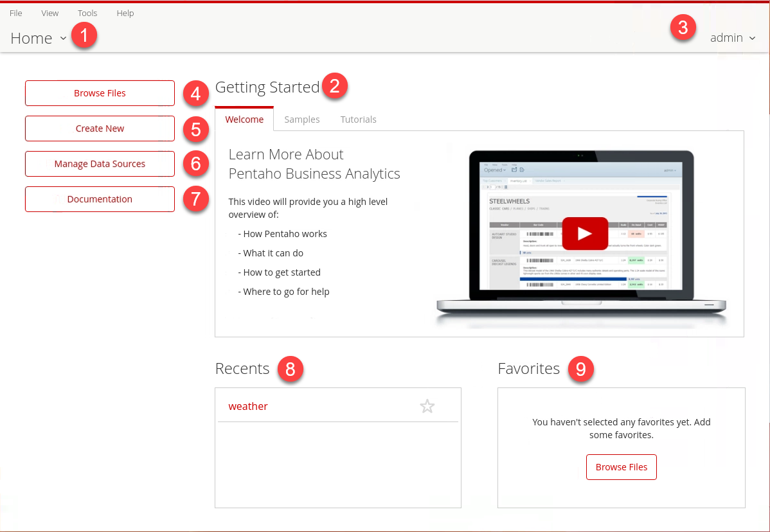Viewport: 770px width, 532px height.
Task: Play the Pentaho overview video
Action: tap(585, 234)
